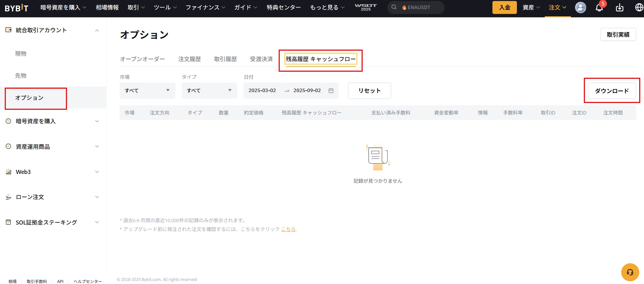This screenshot has width=644, height=284.
Task: Switch to the 受渡決済 tab
Action: pyautogui.click(x=261, y=59)
